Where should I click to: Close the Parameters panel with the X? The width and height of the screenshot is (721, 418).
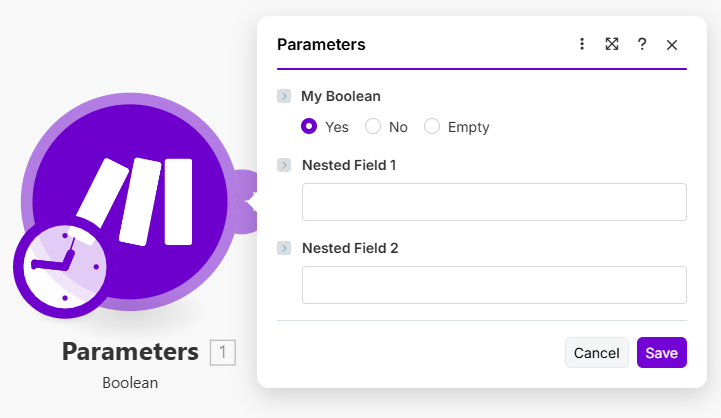pyautogui.click(x=672, y=45)
